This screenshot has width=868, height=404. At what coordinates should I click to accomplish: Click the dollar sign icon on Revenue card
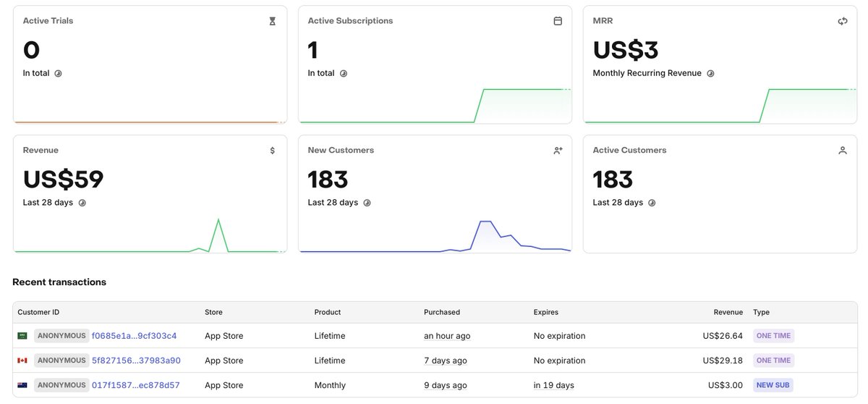tap(273, 151)
